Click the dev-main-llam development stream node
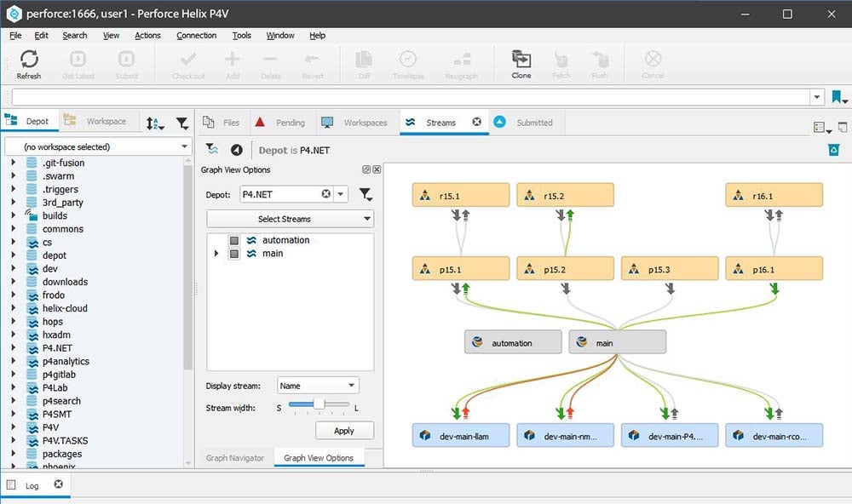 point(460,434)
